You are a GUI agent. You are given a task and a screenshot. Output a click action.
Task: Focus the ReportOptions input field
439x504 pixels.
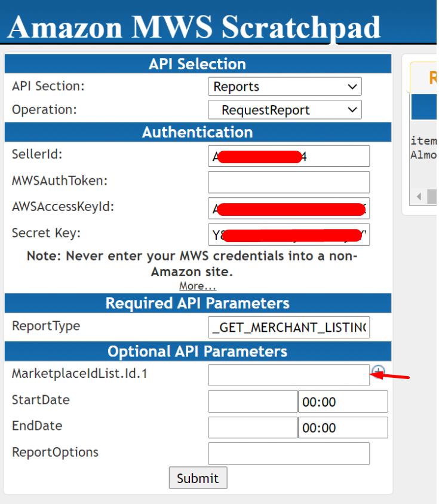tap(288, 453)
